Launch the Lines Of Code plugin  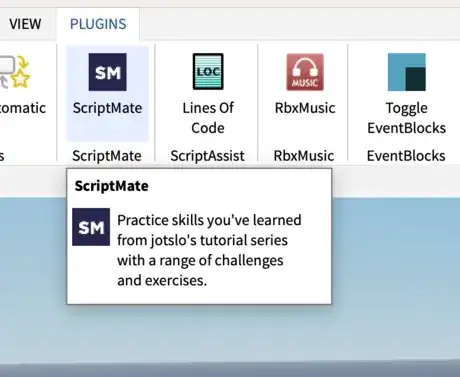pos(208,93)
